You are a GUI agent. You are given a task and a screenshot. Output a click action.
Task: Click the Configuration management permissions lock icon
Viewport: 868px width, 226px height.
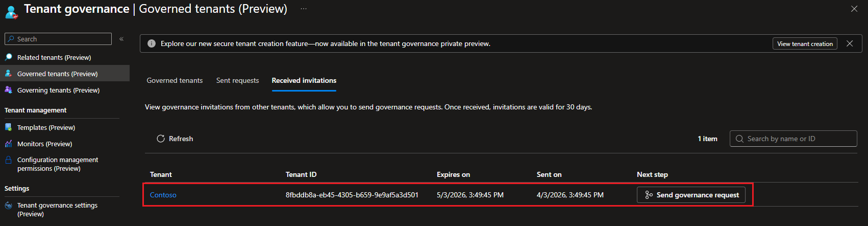coord(8,160)
